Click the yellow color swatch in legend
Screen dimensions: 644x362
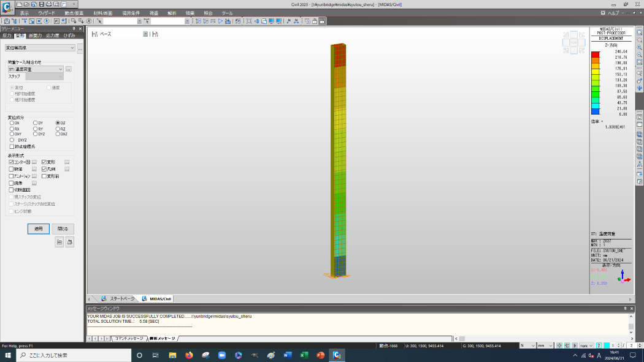(595, 71)
